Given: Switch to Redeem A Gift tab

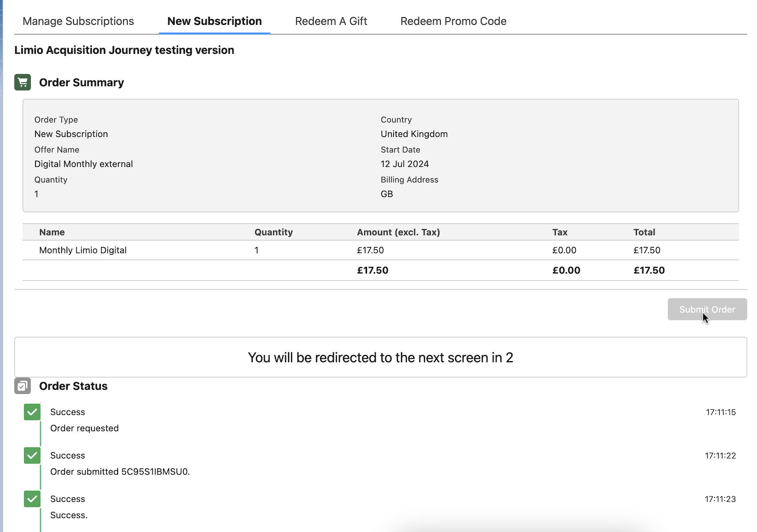Looking at the screenshot, I should click(x=331, y=21).
